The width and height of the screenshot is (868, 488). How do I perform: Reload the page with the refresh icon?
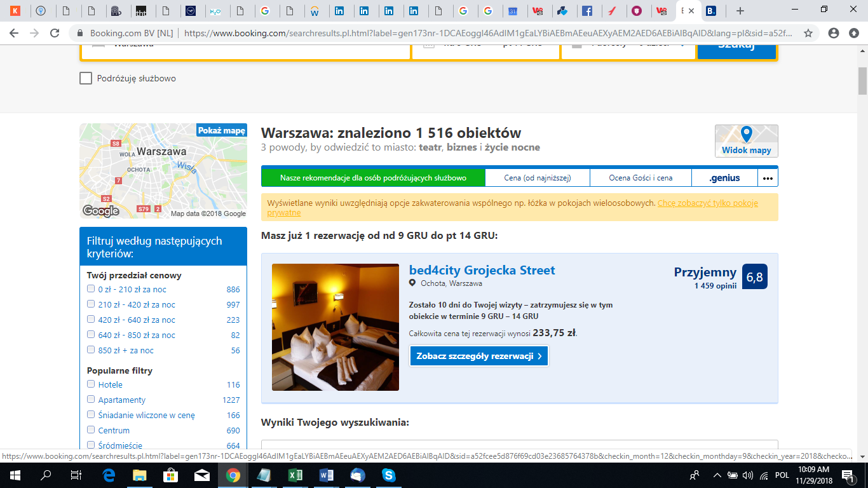tap(55, 33)
